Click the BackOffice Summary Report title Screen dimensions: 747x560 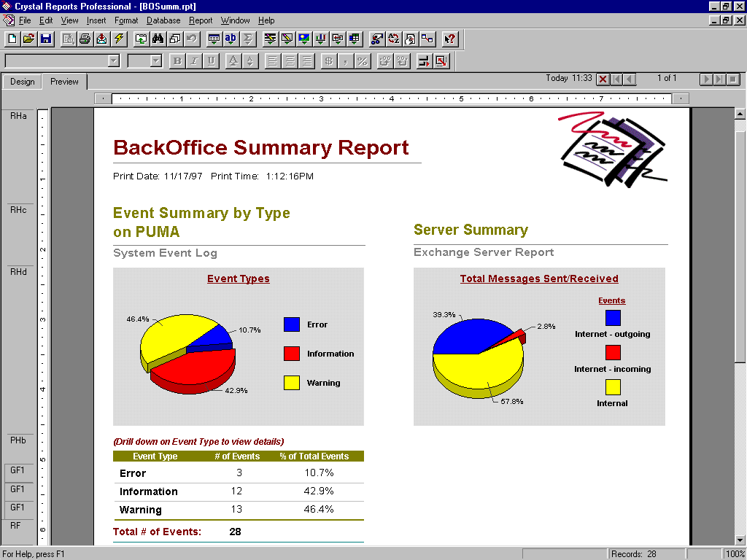pos(260,147)
